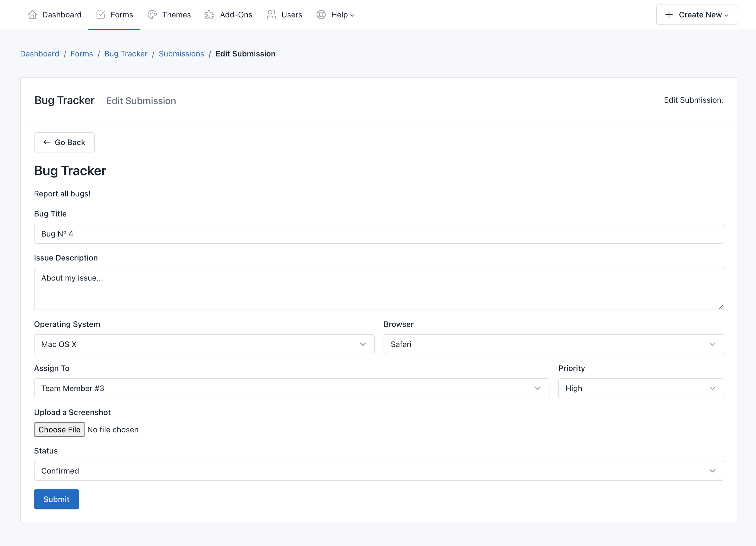The width and height of the screenshot is (756, 546).
Task: Click inside the Issue Description textarea
Action: (379, 289)
